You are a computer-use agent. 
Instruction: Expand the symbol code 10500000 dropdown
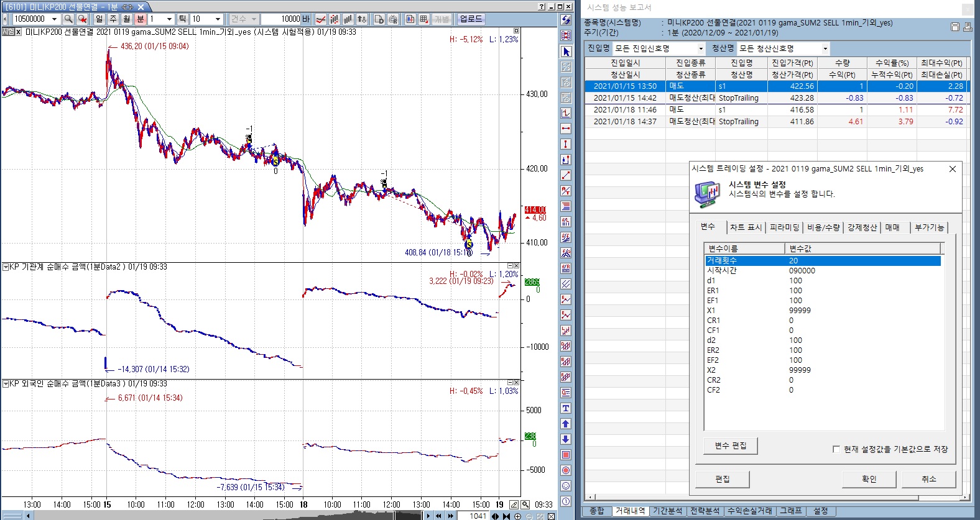(x=54, y=19)
